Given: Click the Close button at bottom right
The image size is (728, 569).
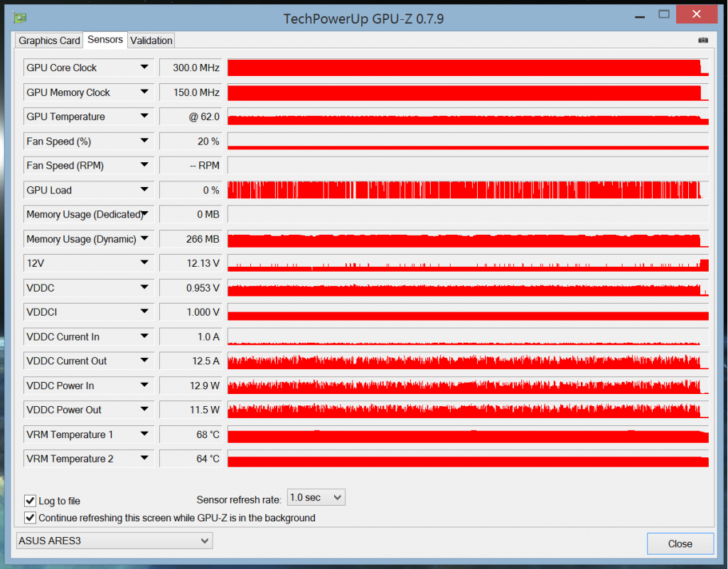Looking at the screenshot, I should [x=680, y=543].
